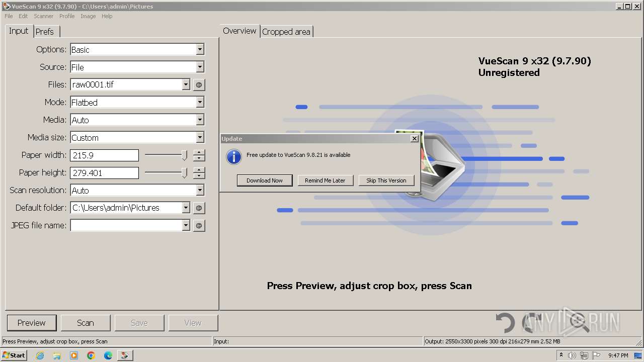The image size is (644, 362).
Task: Show hidden tray icons arrow
Action: click(561, 355)
